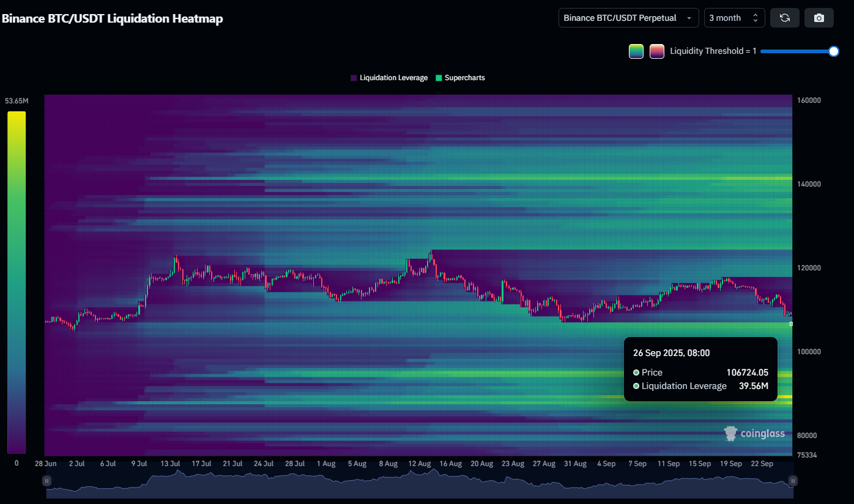
Task: Open the Binance BTC/USDT Perpetual dropdown
Action: (x=628, y=18)
